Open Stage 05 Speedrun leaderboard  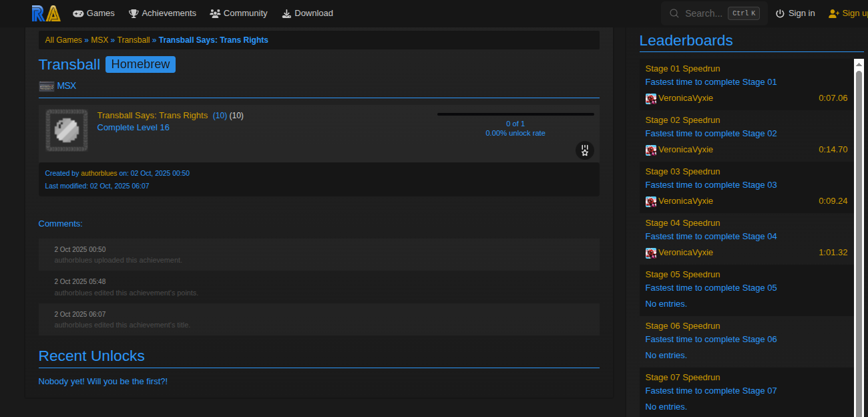[x=682, y=275]
